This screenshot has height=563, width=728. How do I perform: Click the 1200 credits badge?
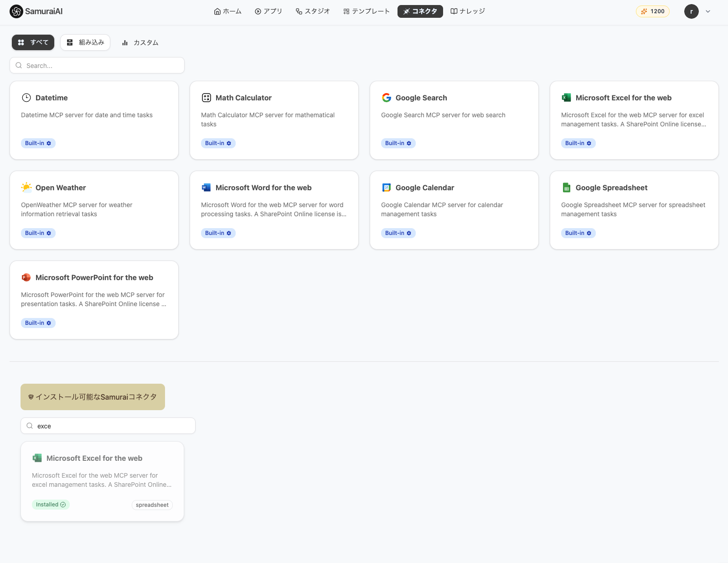point(652,11)
